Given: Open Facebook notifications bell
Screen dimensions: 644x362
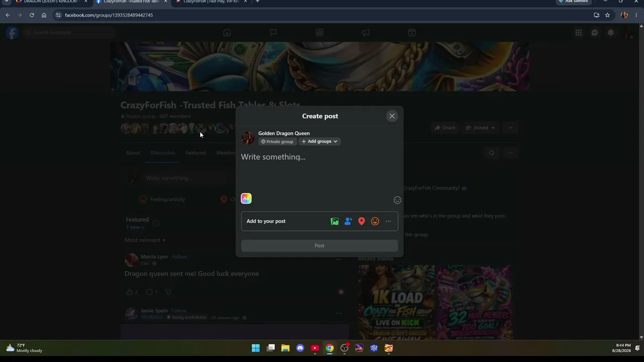Looking at the screenshot, I should click(611, 33).
